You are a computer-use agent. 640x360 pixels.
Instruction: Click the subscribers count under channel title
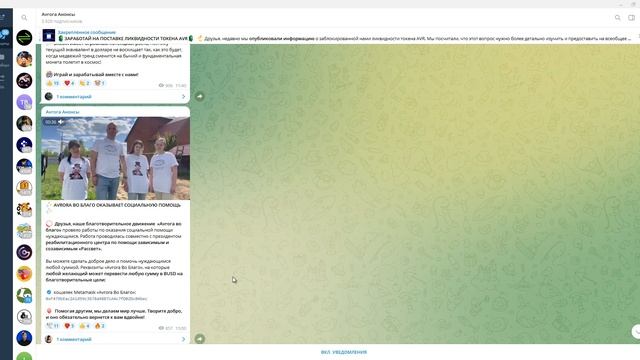62,21
